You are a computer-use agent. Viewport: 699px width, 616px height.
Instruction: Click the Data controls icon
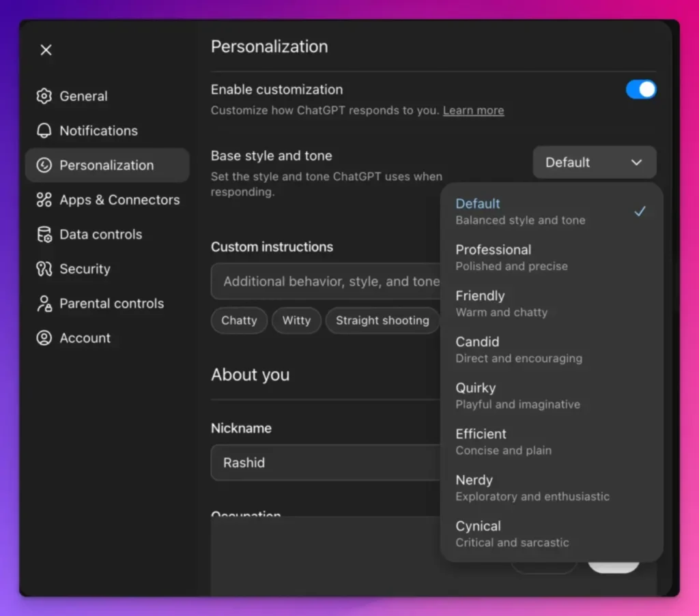(x=44, y=234)
